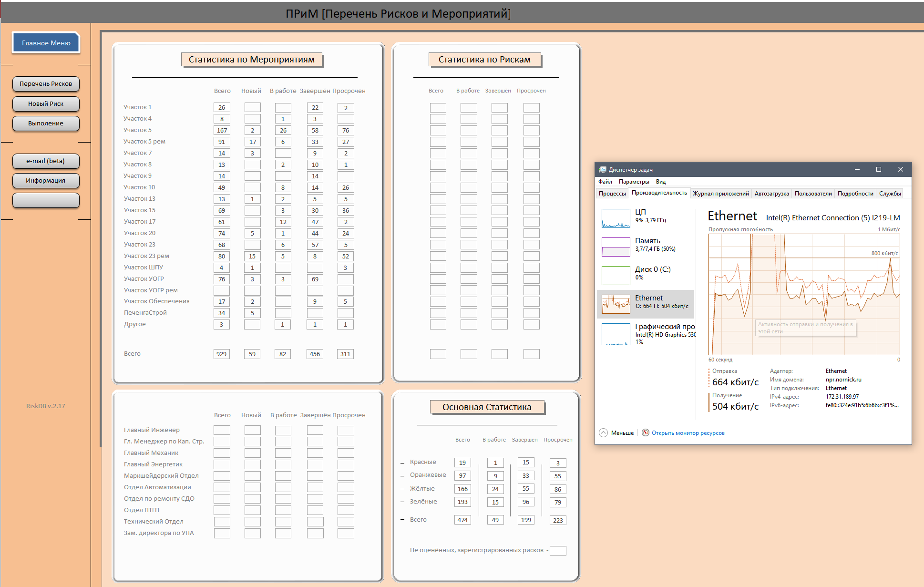Select Диск 0 (C:) graph thumbnail

(x=616, y=276)
